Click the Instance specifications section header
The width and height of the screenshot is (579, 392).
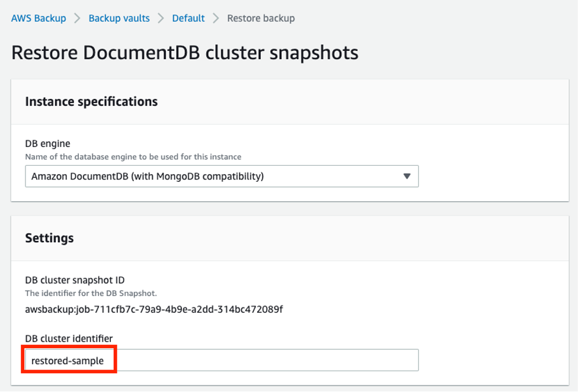click(91, 101)
